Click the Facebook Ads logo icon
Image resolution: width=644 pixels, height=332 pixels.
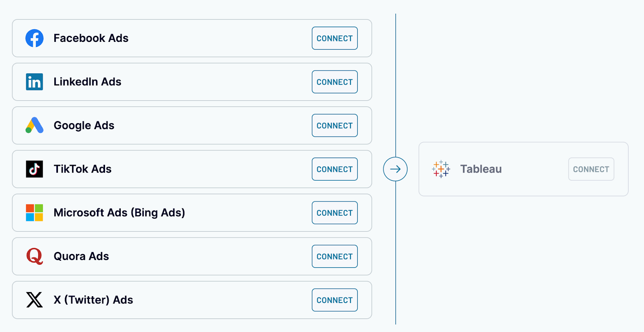(x=35, y=38)
